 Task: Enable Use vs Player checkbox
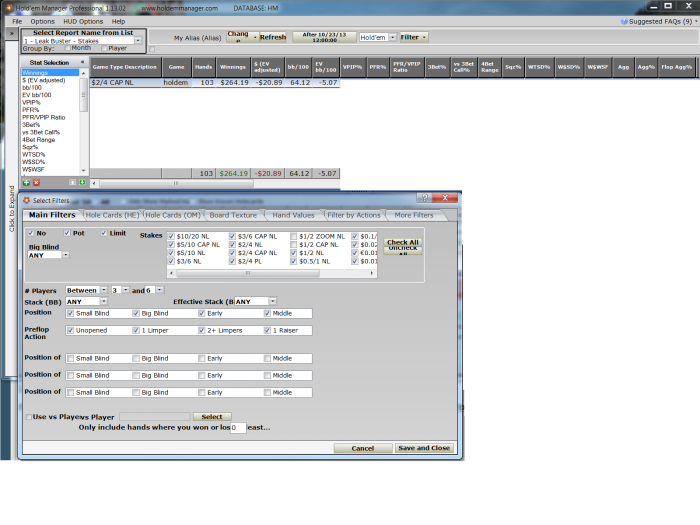(x=29, y=417)
